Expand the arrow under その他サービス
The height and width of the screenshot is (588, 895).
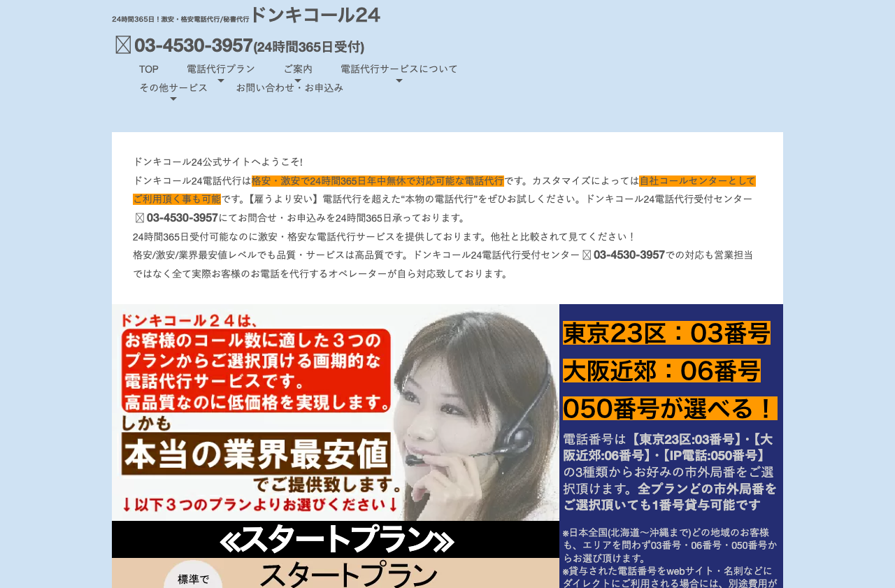pos(173,99)
